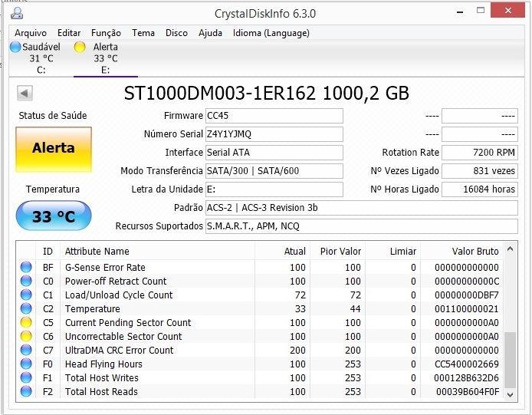Click status icon of Power-off Retract Count row
The width and height of the screenshot is (532, 415).
26,282
